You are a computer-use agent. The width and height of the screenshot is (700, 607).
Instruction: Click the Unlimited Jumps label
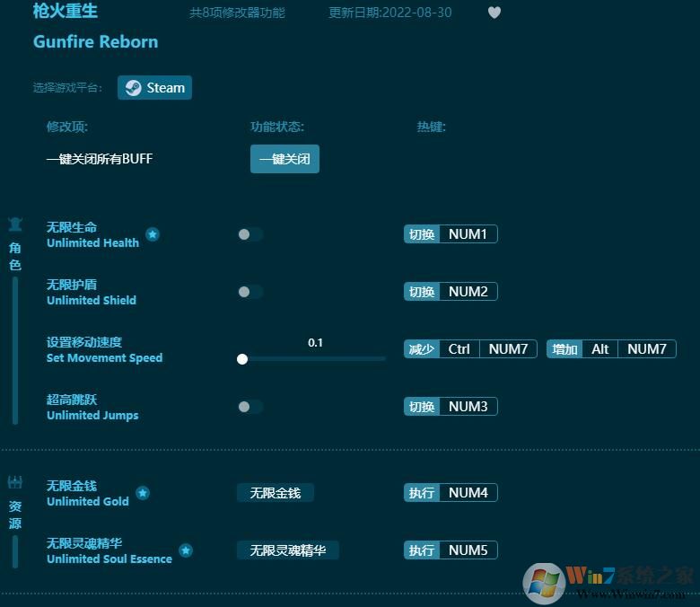pyautogui.click(x=92, y=416)
